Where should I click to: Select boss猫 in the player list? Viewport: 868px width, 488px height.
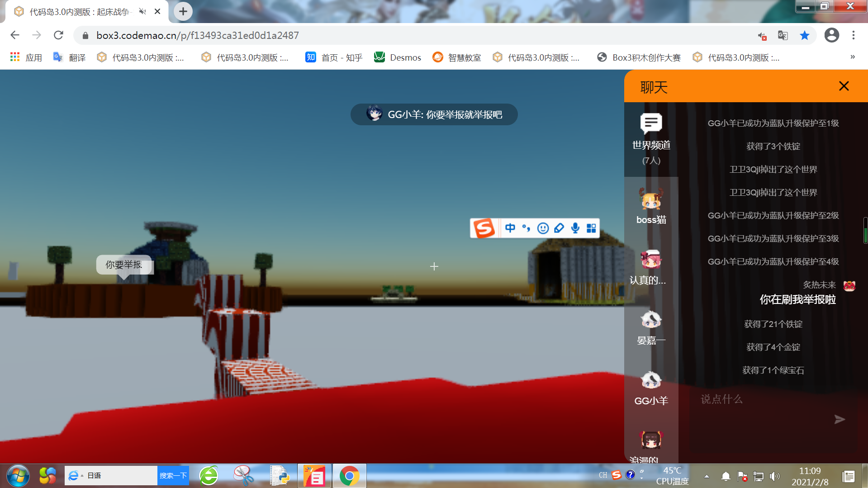click(651, 207)
